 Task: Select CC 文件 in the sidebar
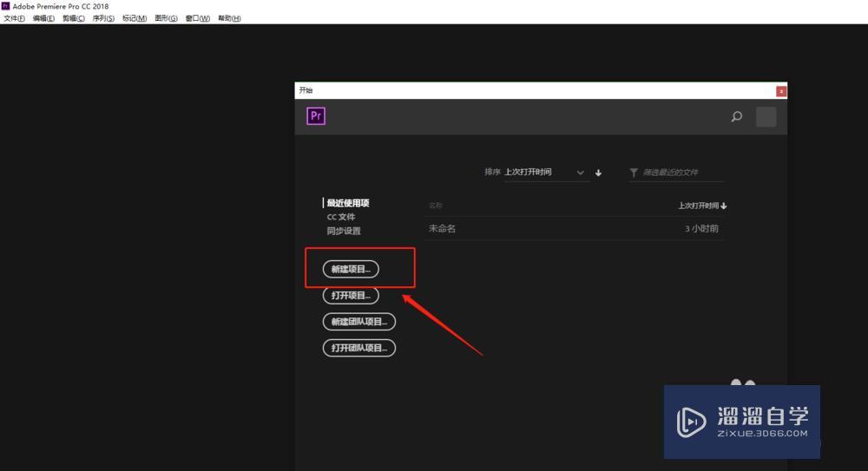pyautogui.click(x=341, y=217)
